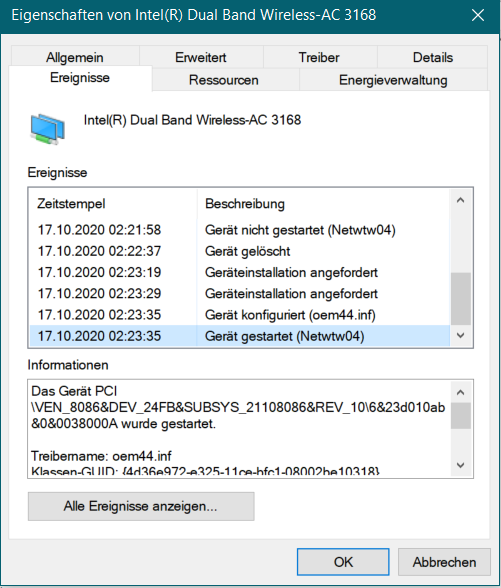Open the Details tab
This screenshot has height=588, width=501.
pyautogui.click(x=433, y=57)
